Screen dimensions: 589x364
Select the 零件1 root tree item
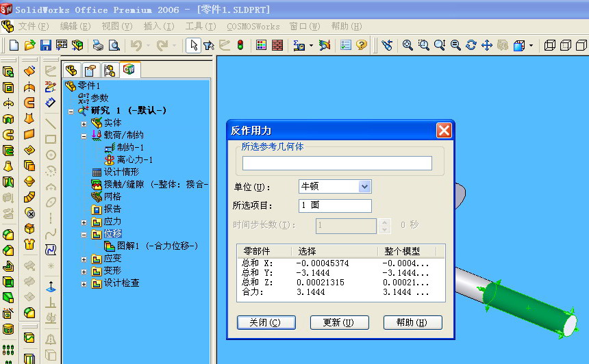click(x=88, y=86)
